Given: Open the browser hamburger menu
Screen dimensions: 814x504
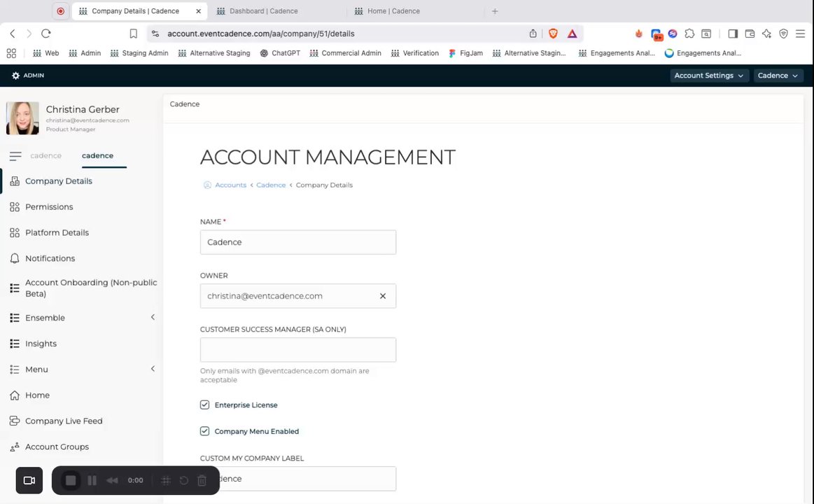Looking at the screenshot, I should [801, 34].
